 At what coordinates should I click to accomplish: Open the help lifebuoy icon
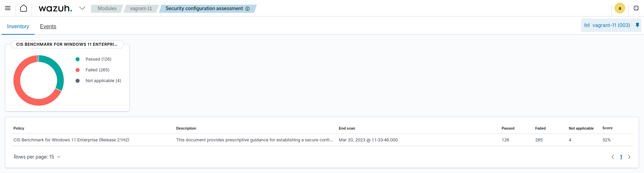636,8
